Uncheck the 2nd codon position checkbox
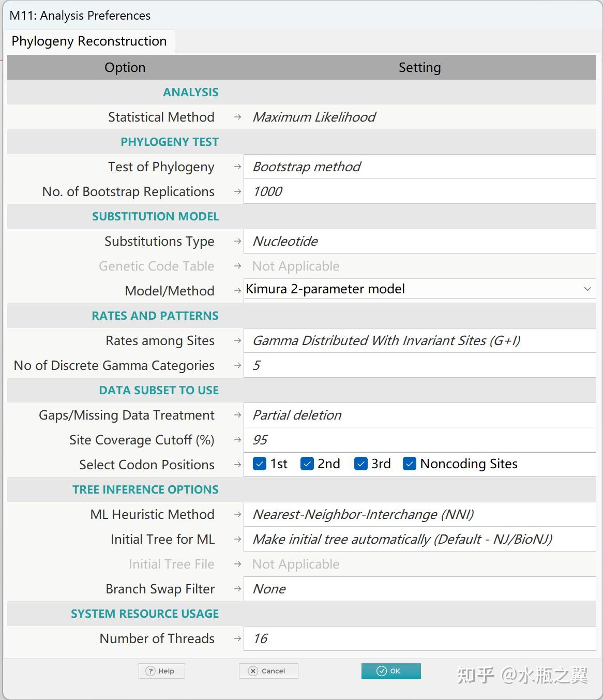 (x=307, y=464)
